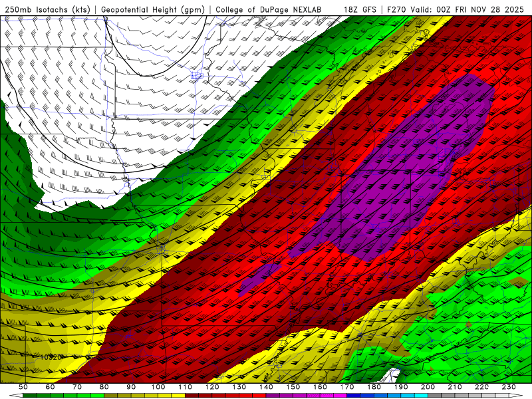Image resolution: width=532 pixels, height=399 pixels.
Task: Click the legend value '50'
Action: (23, 387)
